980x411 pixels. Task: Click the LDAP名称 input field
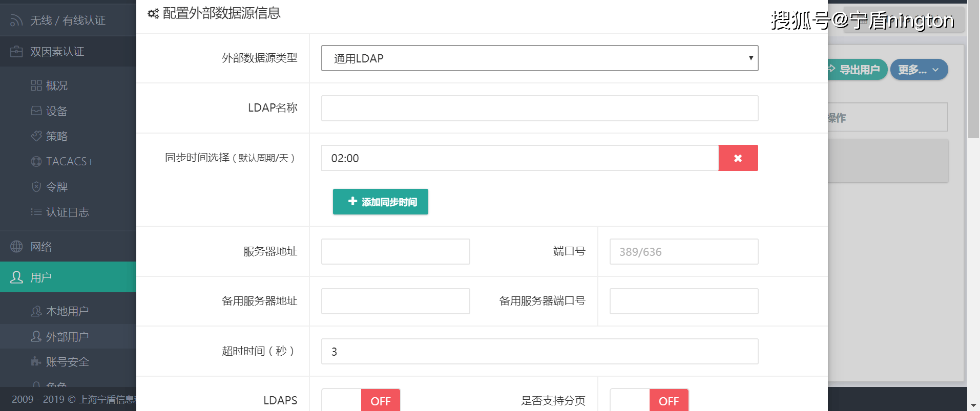point(540,109)
